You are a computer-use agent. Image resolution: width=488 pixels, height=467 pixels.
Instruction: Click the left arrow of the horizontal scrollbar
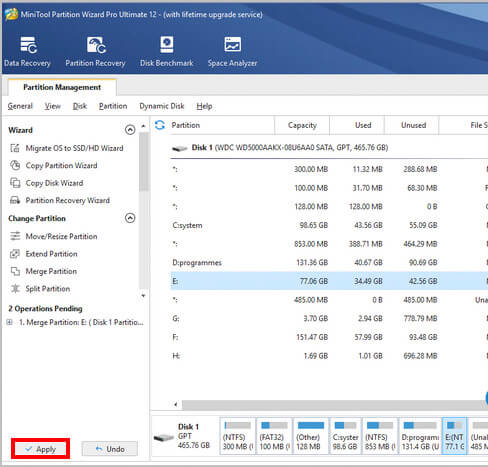pyautogui.click(x=176, y=405)
